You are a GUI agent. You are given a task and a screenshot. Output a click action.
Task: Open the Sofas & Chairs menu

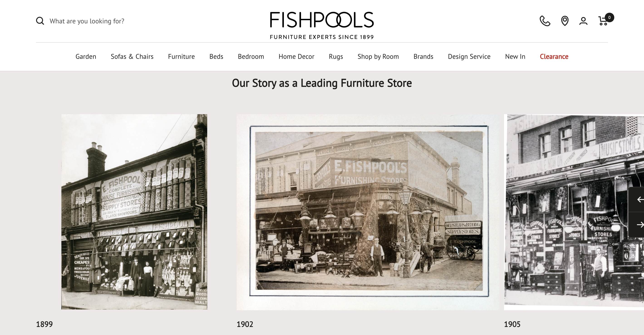(x=132, y=57)
